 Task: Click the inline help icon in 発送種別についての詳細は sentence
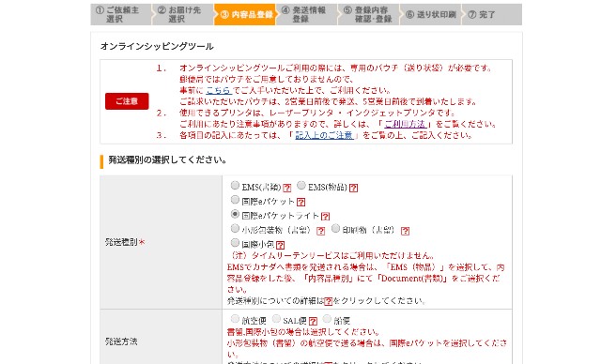coord(328,301)
